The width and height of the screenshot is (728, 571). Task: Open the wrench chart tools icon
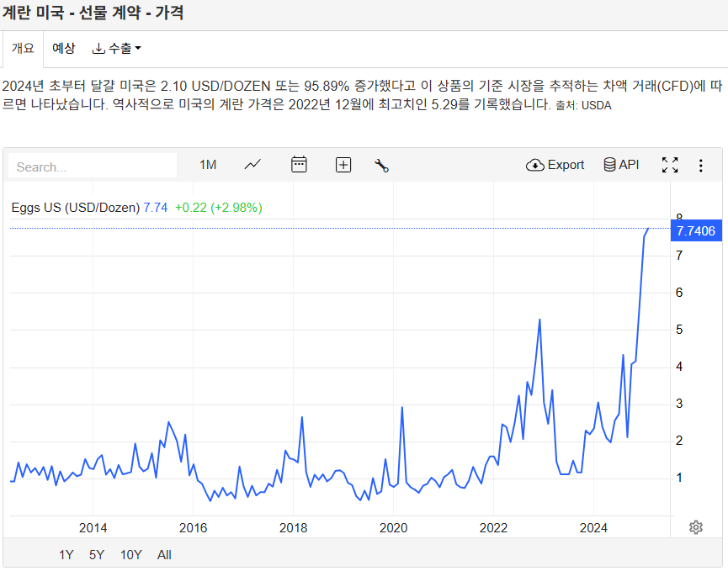pyautogui.click(x=381, y=165)
